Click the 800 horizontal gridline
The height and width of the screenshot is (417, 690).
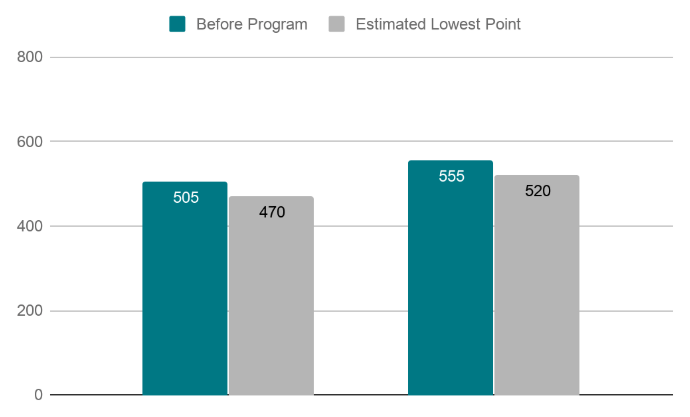360,57
